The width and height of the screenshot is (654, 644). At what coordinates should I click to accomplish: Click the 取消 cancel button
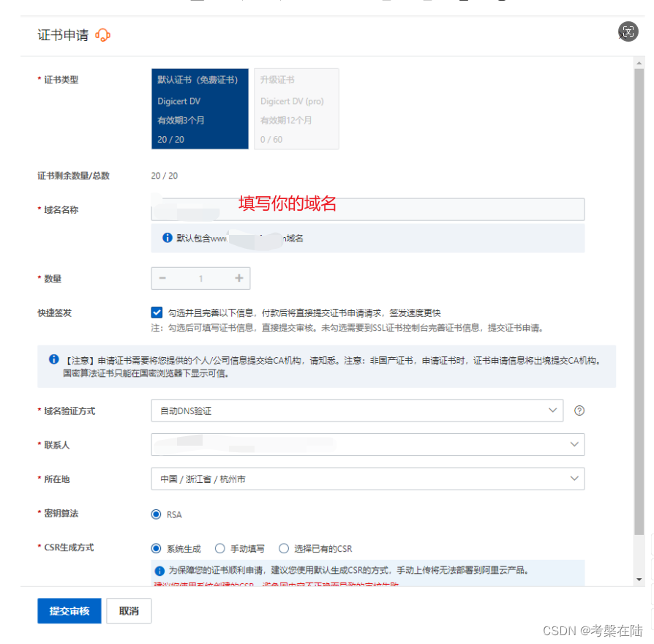(129, 610)
